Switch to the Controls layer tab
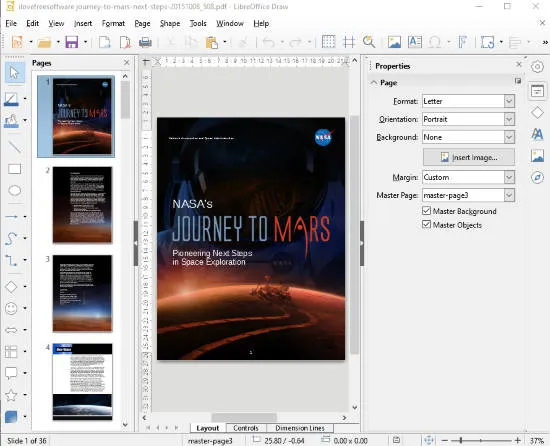Viewport: 550px width, 446px height. [246, 428]
